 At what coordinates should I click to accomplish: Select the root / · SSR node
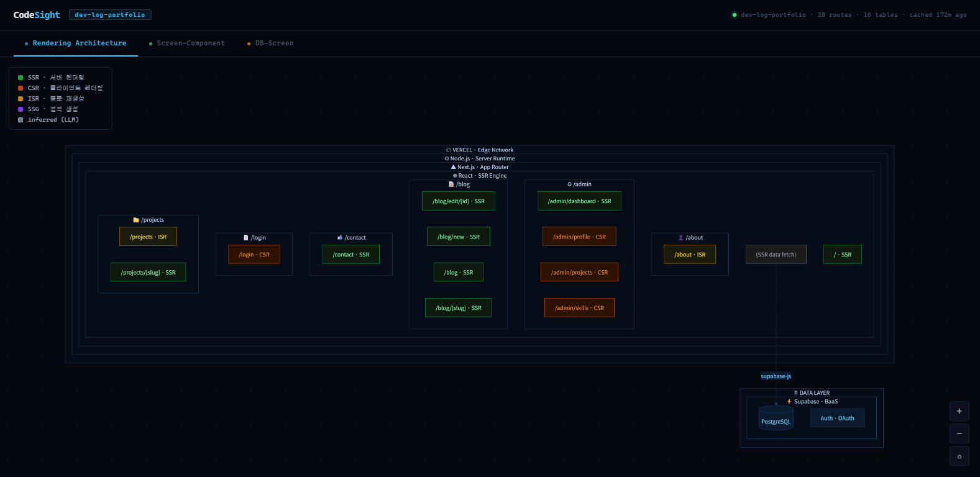(x=843, y=255)
